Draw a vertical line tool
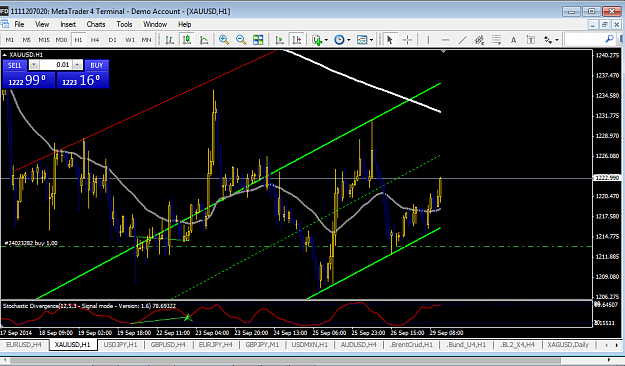625x366 pixels. (x=428, y=40)
